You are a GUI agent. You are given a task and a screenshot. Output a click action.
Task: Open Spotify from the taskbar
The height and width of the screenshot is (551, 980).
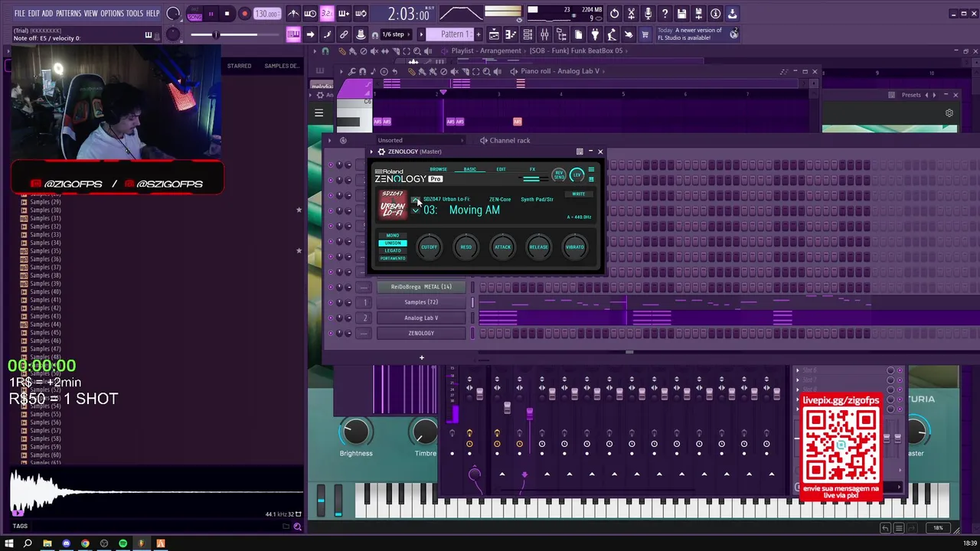pyautogui.click(x=122, y=543)
